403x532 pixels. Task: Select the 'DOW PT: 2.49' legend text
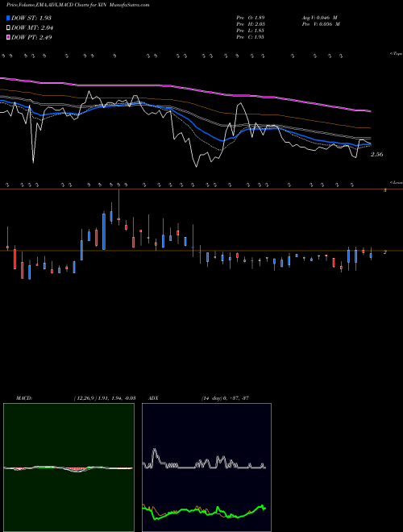(x=31, y=37)
